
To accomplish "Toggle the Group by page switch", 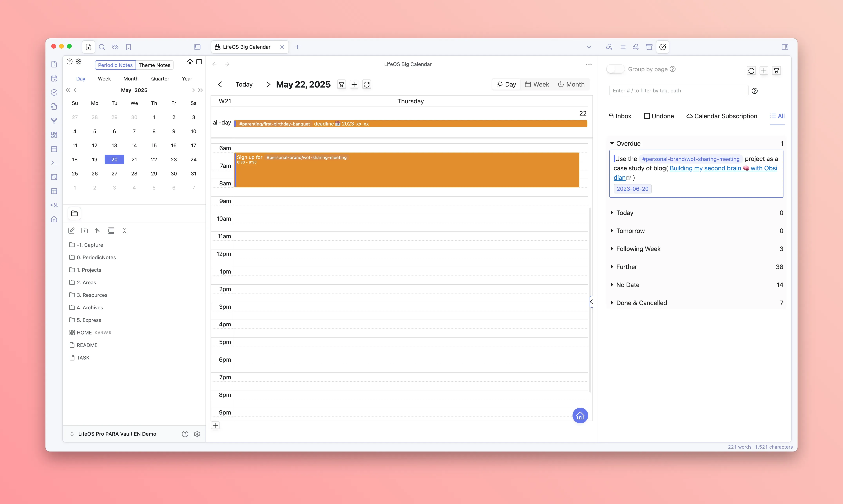I will (x=615, y=69).
